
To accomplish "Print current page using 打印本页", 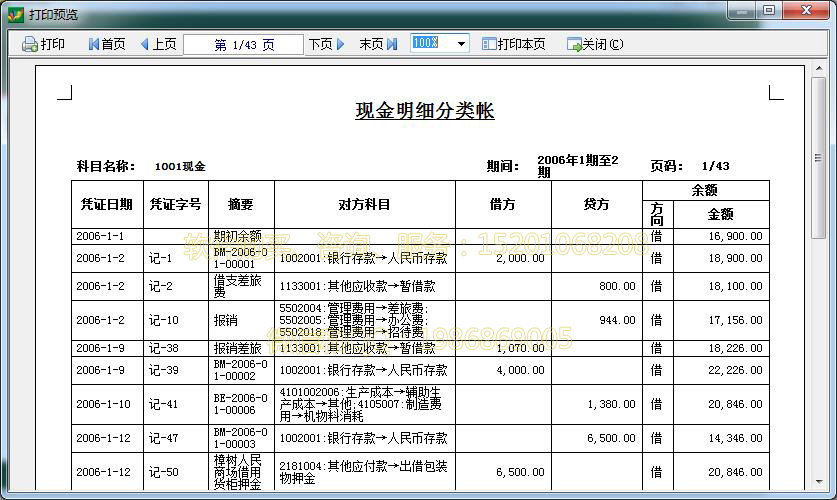I will coord(514,44).
